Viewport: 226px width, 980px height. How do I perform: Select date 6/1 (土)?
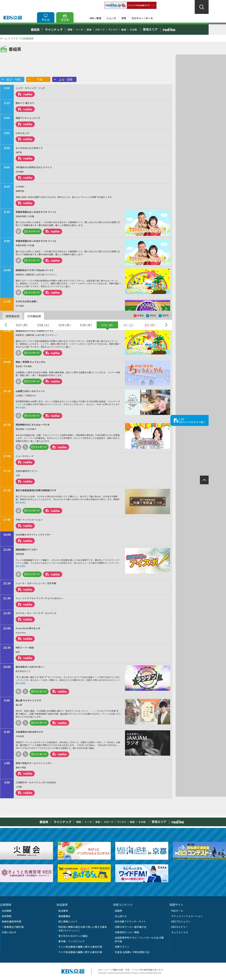(x=129, y=325)
